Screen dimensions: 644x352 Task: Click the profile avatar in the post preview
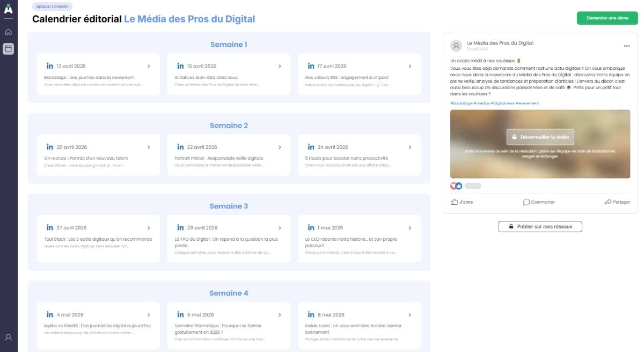coord(456,46)
